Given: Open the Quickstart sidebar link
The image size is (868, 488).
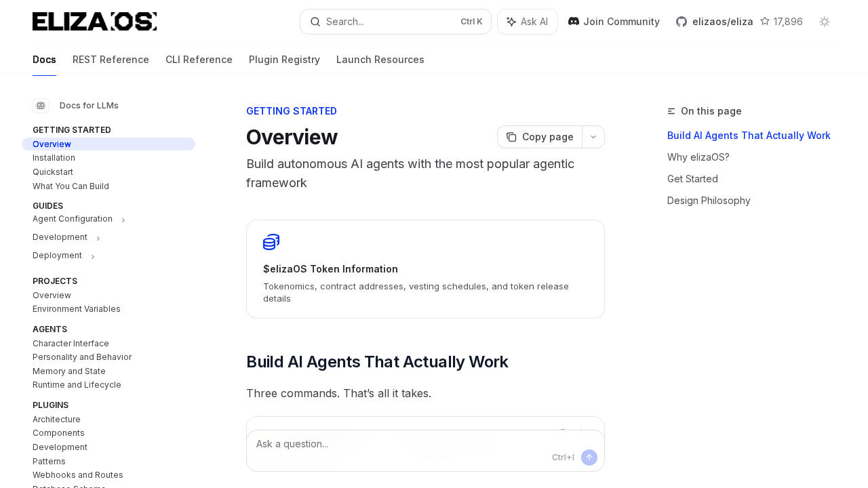Looking at the screenshot, I should pyautogui.click(x=53, y=172).
